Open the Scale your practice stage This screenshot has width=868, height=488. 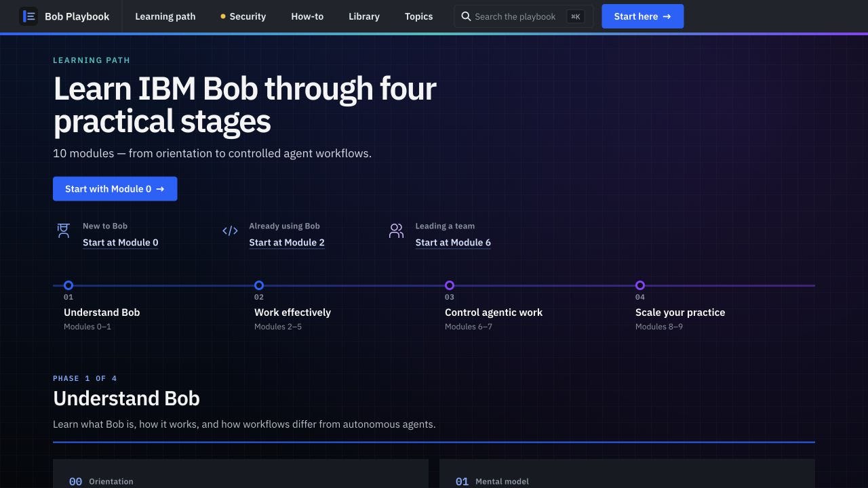(680, 312)
